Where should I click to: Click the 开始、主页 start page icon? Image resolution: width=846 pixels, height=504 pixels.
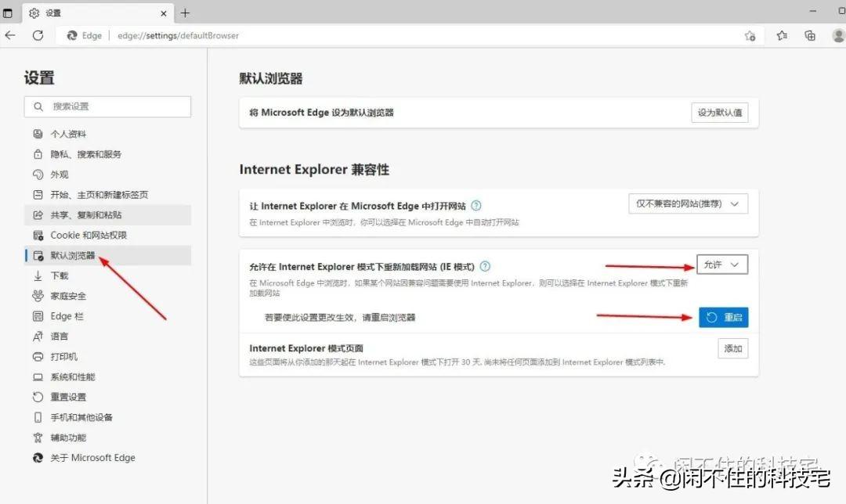38,195
